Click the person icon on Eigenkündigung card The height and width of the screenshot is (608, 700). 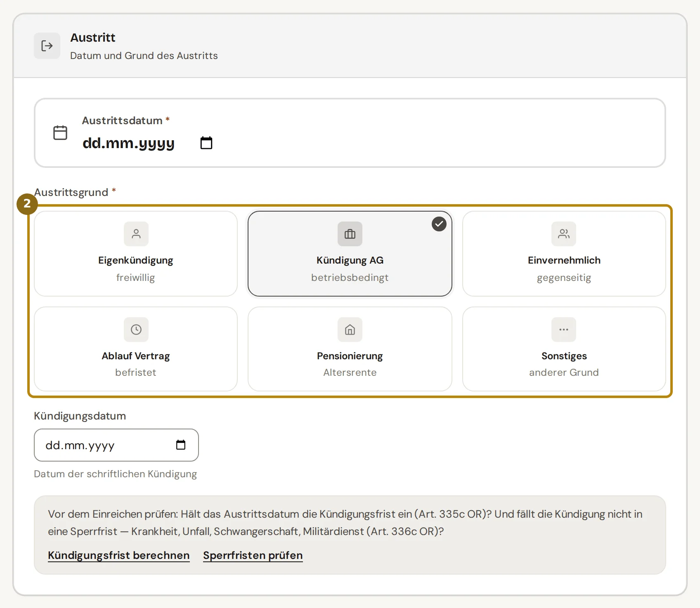pyautogui.click(x=136, y=234)
